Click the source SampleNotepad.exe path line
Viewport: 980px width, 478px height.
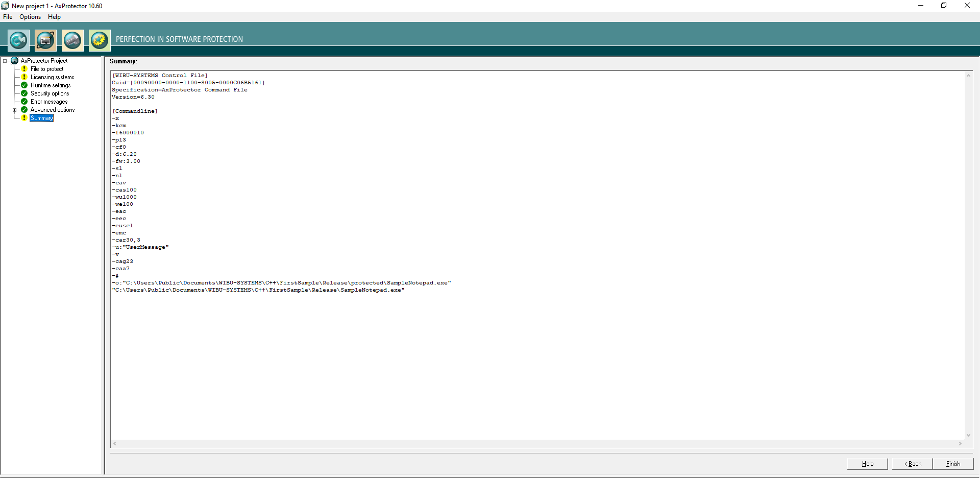tap(258, 290)
